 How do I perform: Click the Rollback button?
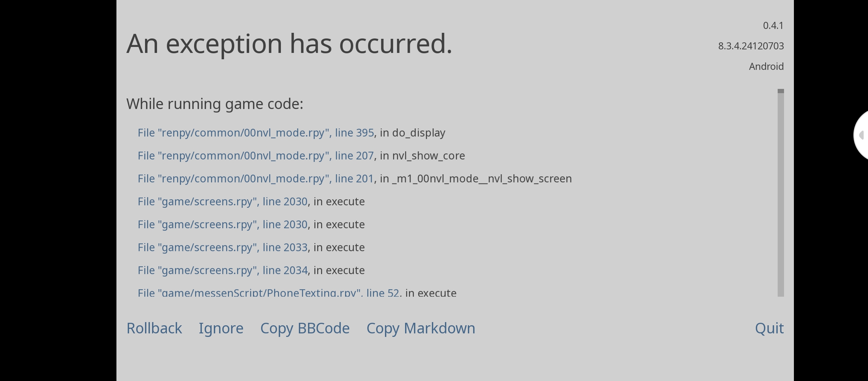coord(154,328)
